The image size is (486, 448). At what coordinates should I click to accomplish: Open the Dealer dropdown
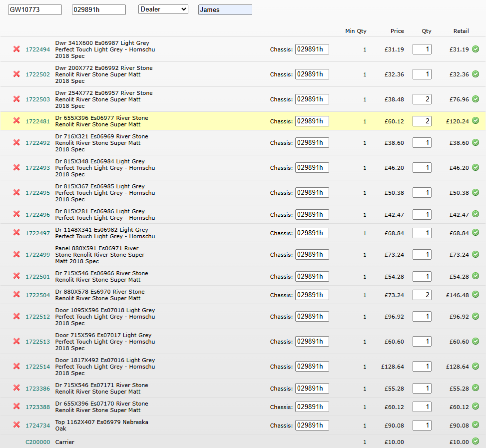click(x=163, y=9)
